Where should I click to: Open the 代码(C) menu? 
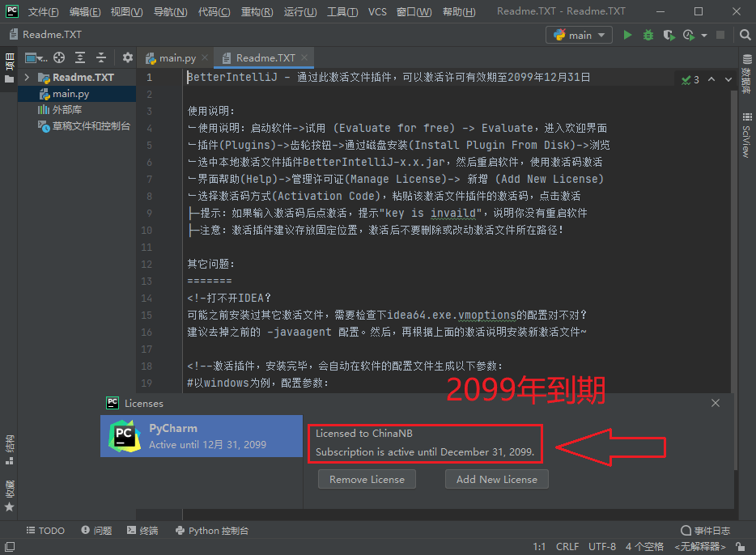click(x=214, y=11)
